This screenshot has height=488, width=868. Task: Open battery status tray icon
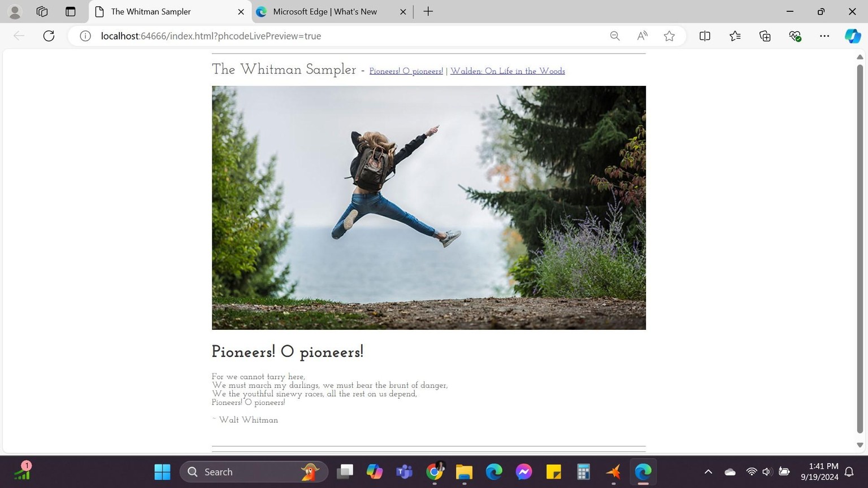click(784, 472)
